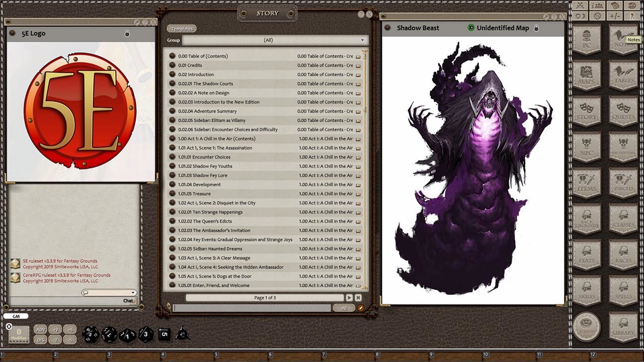
Task: Toggle the ADV modifier button
Action: click(x=40, y=329)
